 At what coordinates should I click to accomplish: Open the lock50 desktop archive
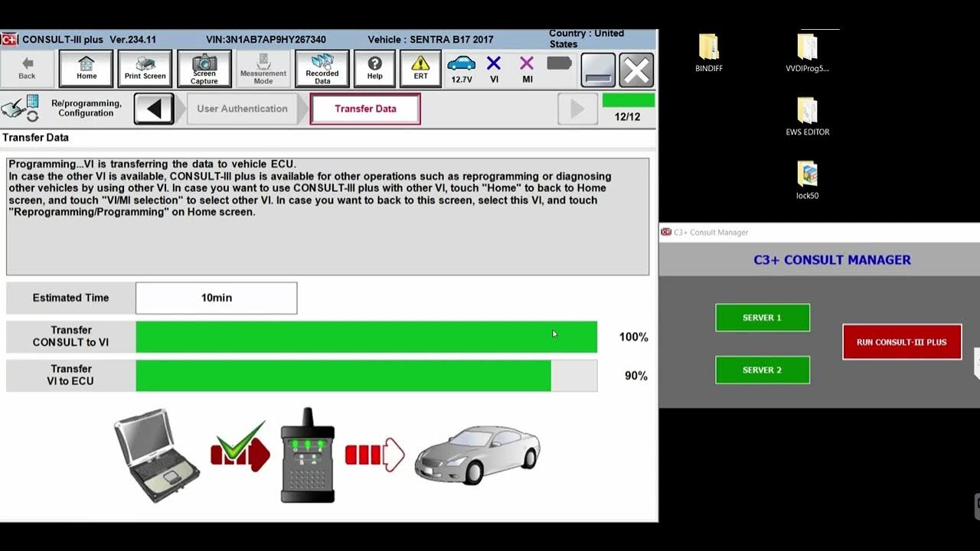[x=808, y=181]
